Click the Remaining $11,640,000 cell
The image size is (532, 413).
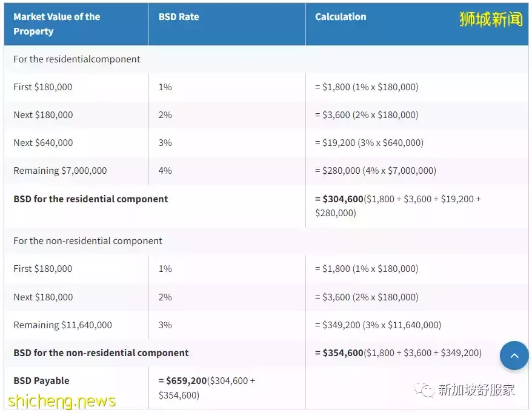[x=62, y=325]
